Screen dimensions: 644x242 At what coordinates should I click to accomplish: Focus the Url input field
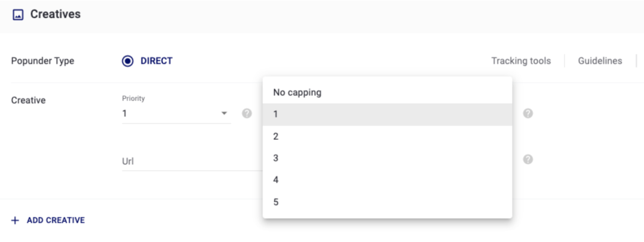[189, 161]
